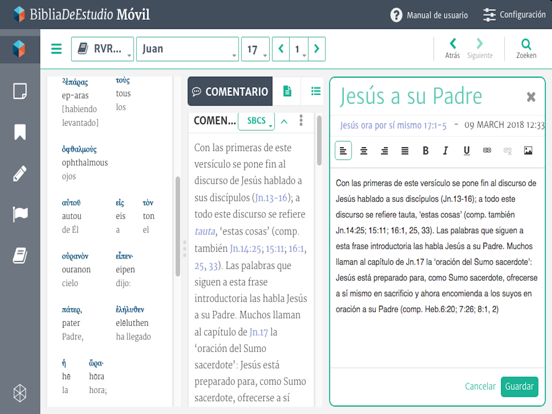Viewport: 552px width, 414px height.
Task: Open the flag markers icon in sidebar
Action: [x=20, y=214]
